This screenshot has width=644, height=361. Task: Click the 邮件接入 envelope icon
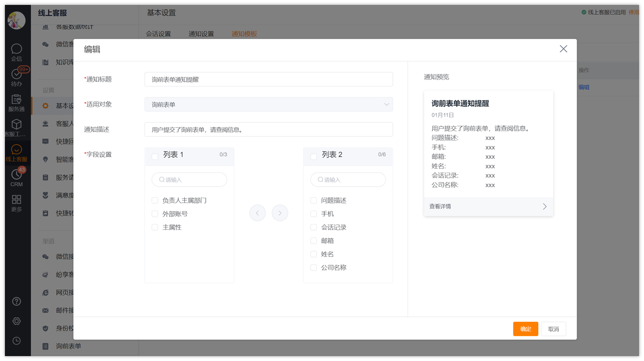tap(46, 311)
